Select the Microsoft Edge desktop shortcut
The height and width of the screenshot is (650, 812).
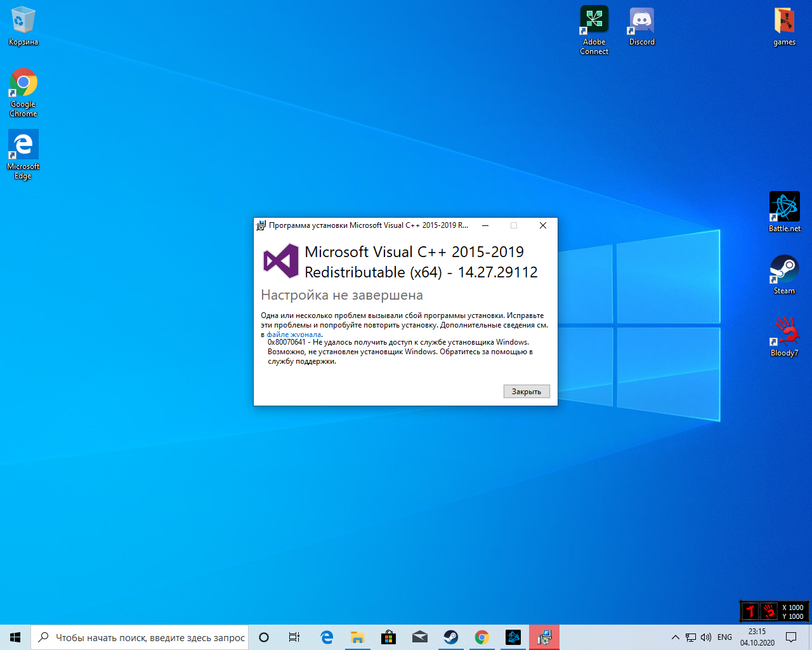(x=23, y=155)
